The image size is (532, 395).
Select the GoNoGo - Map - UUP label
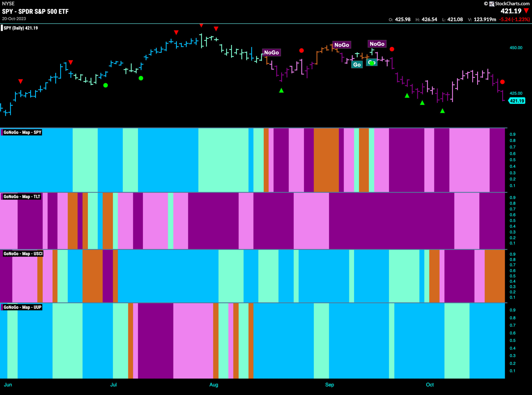pyautogui.click(x=22, y=307)
